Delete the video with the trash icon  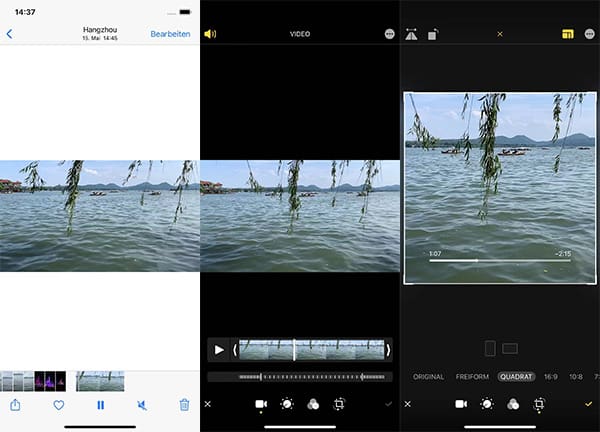pyautogui.click(x=184, y=404)
